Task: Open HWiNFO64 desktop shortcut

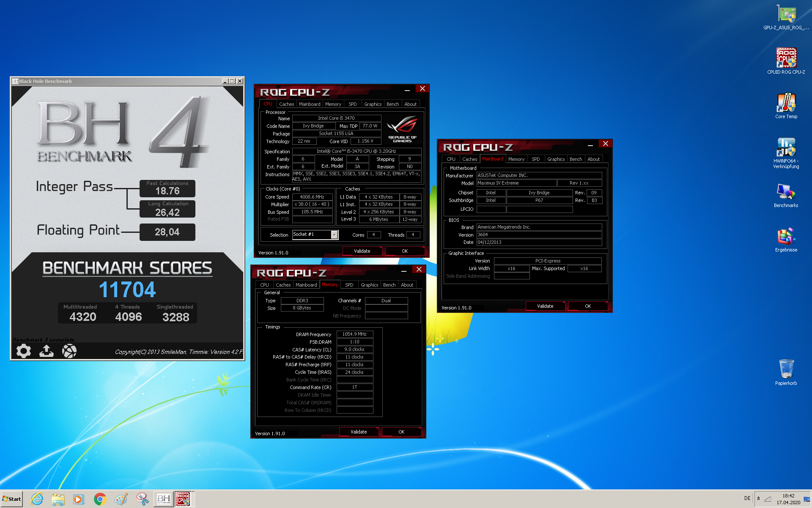Action: click(786, 153)
